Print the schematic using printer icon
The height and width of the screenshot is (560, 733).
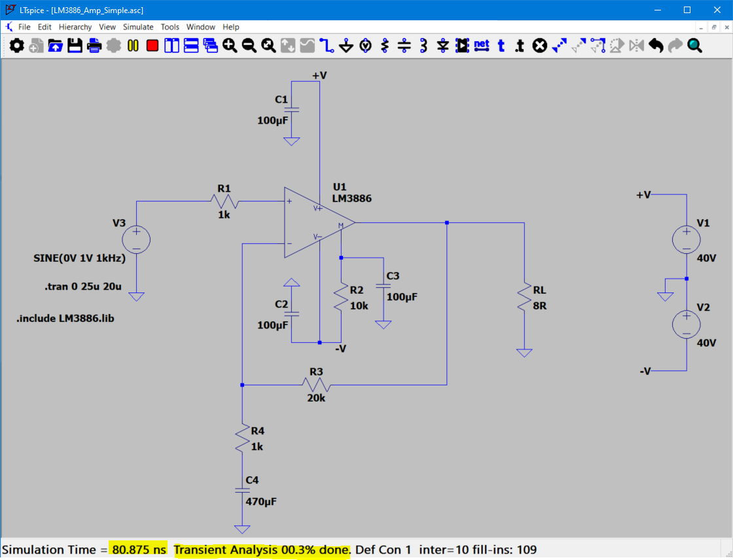coord(94,45)
